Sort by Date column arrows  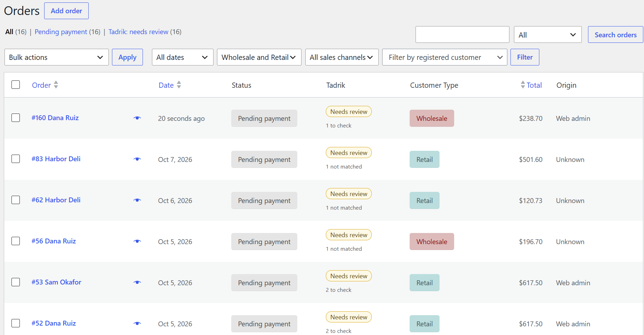[x=179, y=85]
